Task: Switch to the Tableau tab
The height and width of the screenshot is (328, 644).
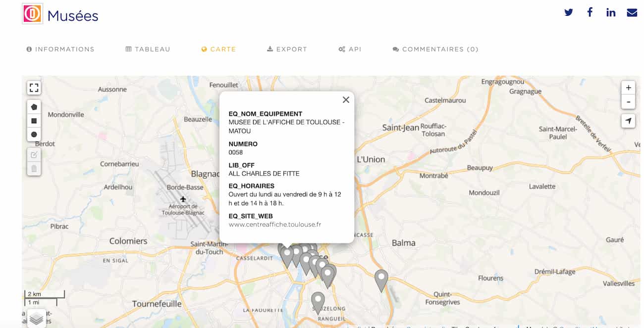Action: [148, 49]
